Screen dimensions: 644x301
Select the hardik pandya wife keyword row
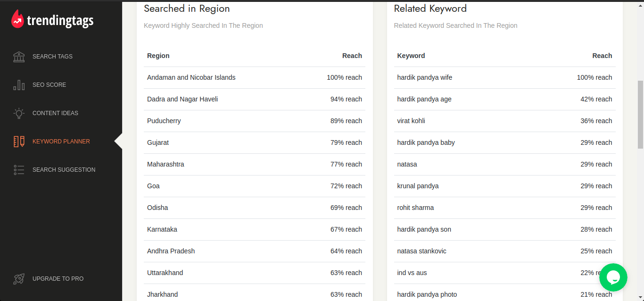point(504,77)
